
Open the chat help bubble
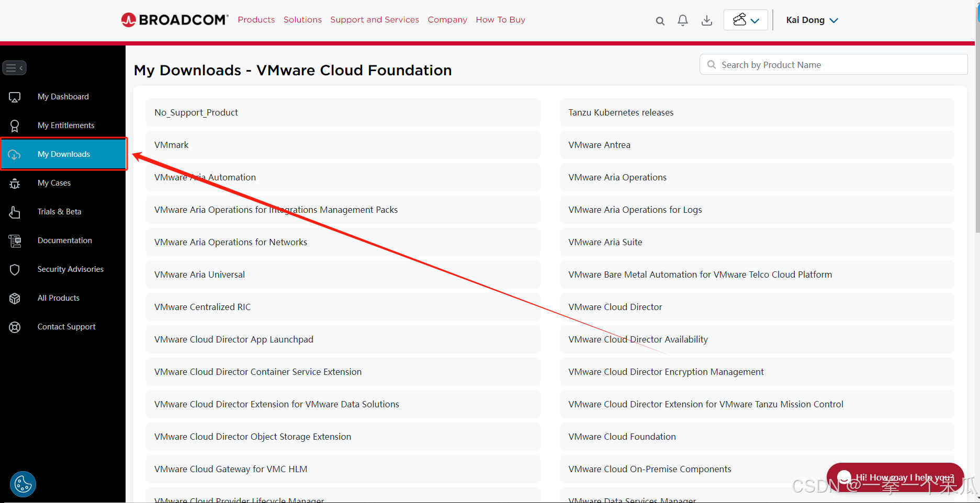(x=895, y=477)
